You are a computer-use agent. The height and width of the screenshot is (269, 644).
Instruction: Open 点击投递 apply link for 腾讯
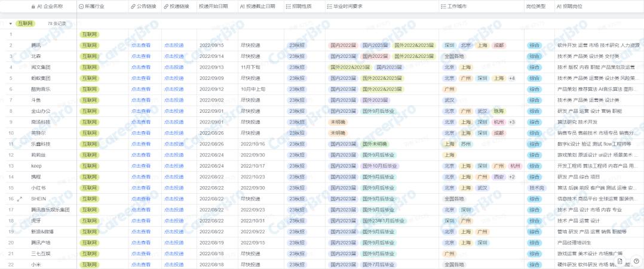point(174,45)
